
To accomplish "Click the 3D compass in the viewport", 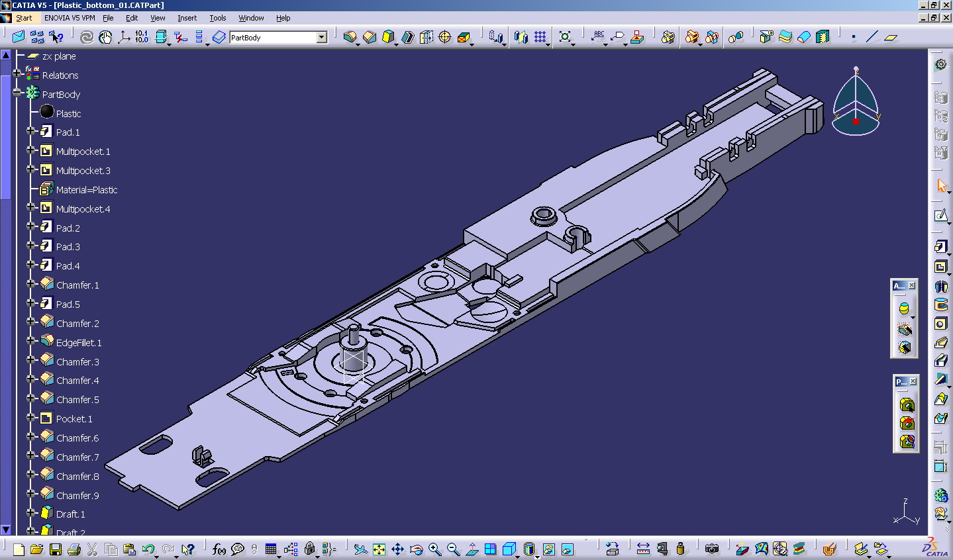I will (x=856, y=103).
